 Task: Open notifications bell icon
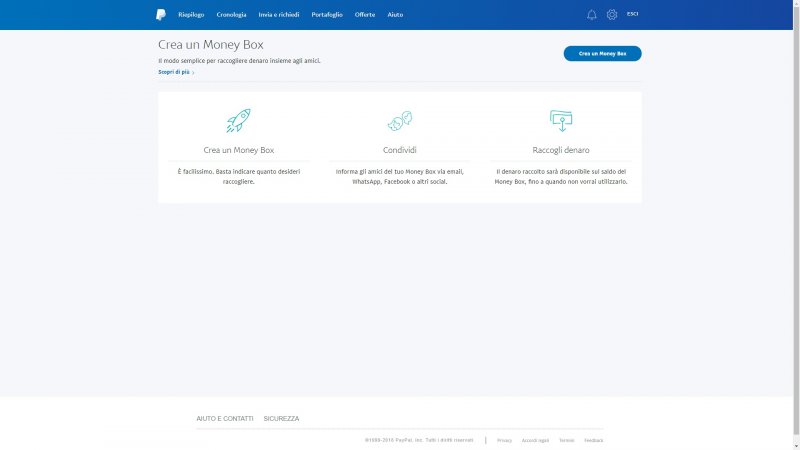[x=591, y=15]
